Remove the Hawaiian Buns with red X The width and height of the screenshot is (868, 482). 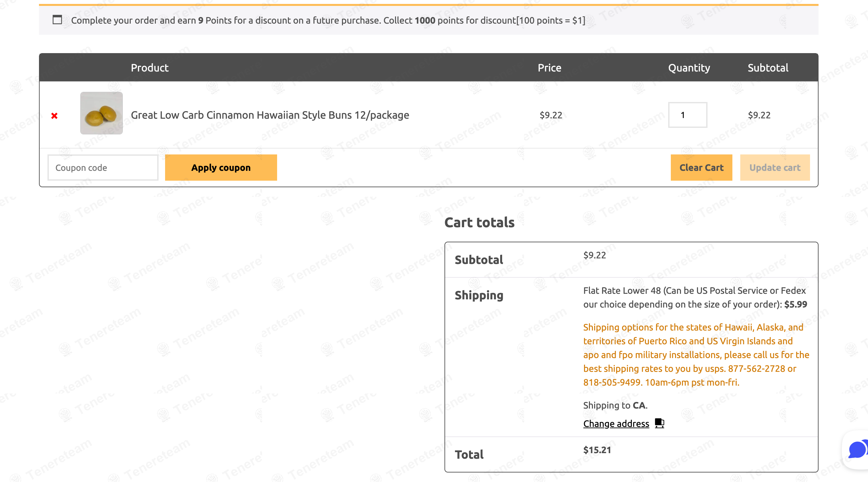coord(54,116)
